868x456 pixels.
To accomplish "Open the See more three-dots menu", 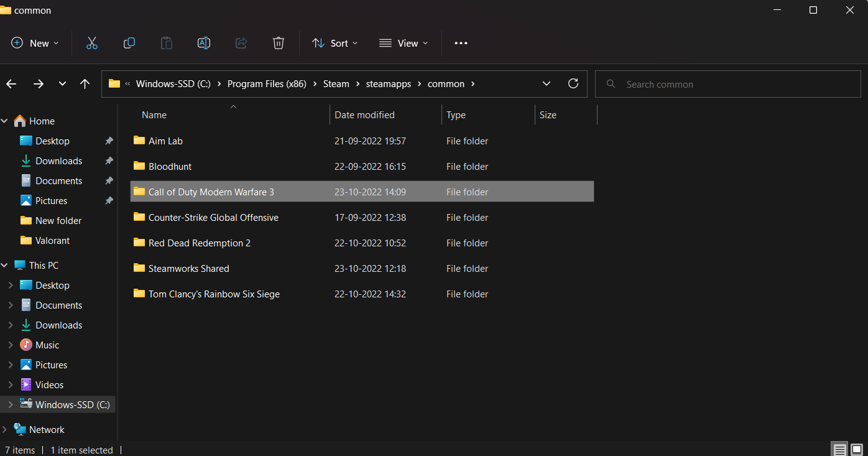I will 461,43.
